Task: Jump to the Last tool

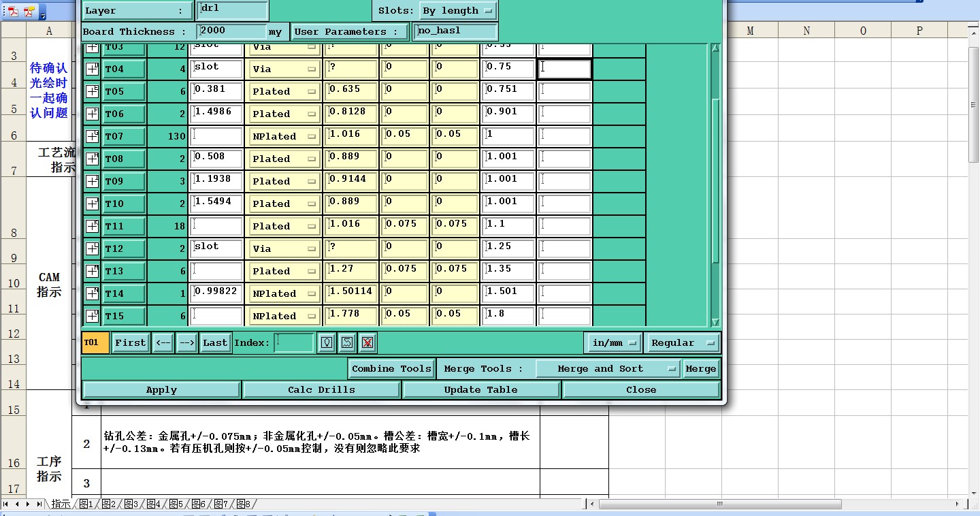Action: point(215,342)
